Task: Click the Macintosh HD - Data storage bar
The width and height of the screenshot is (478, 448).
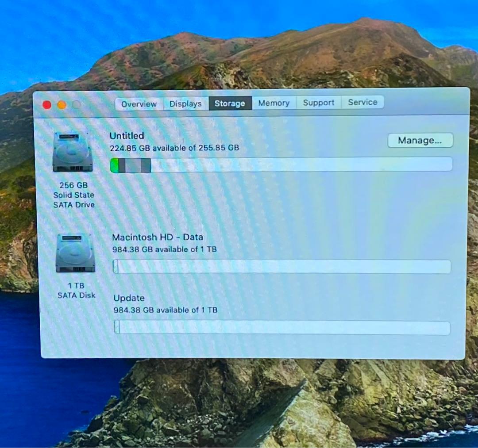Action: (x=281, y=266)
